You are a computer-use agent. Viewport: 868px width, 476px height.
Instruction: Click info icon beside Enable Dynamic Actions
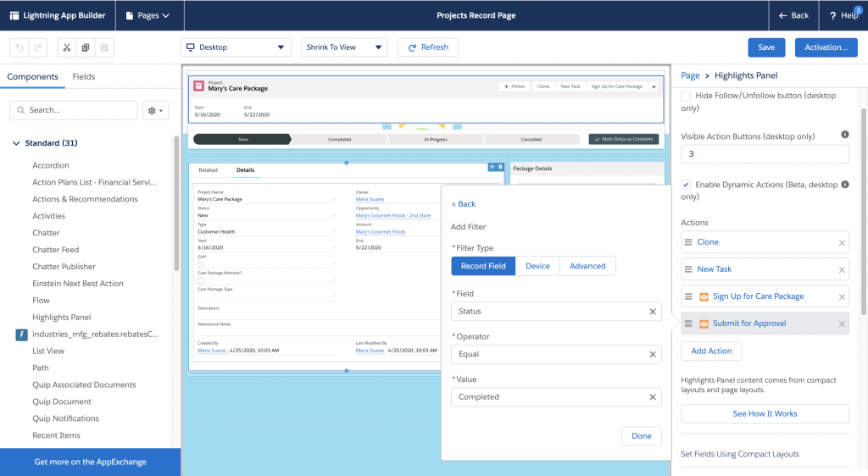click(x=845, y=184)
